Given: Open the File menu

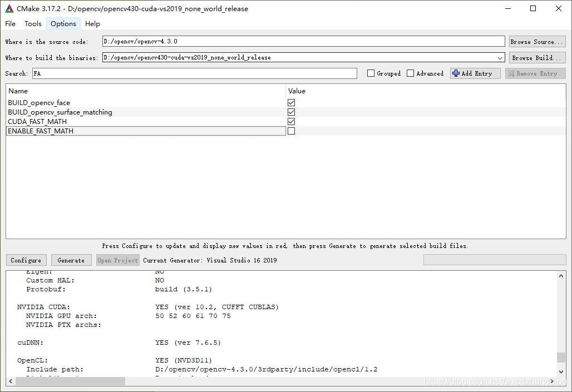Looking at the screenshot, I should tap(10, 24).
